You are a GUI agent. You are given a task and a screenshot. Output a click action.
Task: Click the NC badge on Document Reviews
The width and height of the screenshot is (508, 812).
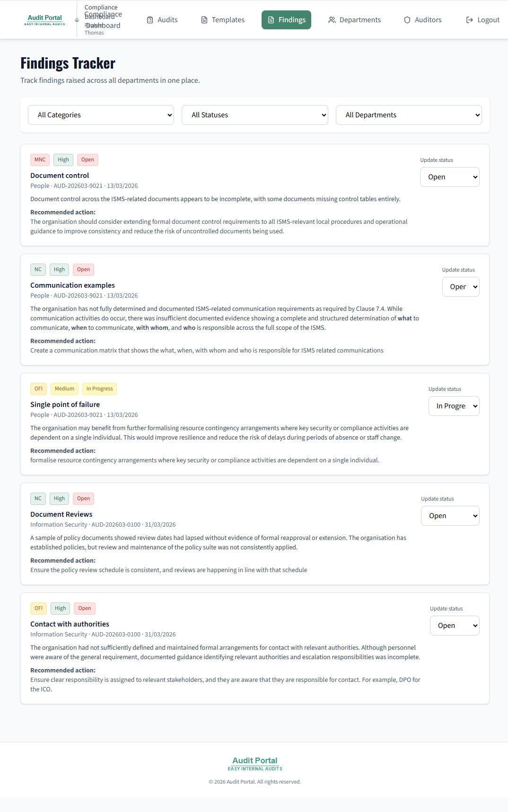coord(38,499)
